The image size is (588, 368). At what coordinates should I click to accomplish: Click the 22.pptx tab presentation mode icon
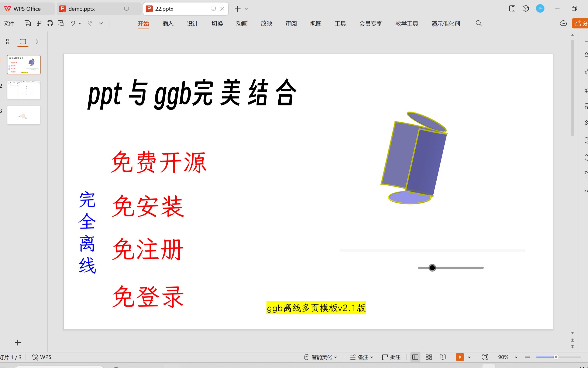click(x=213, y=9)
